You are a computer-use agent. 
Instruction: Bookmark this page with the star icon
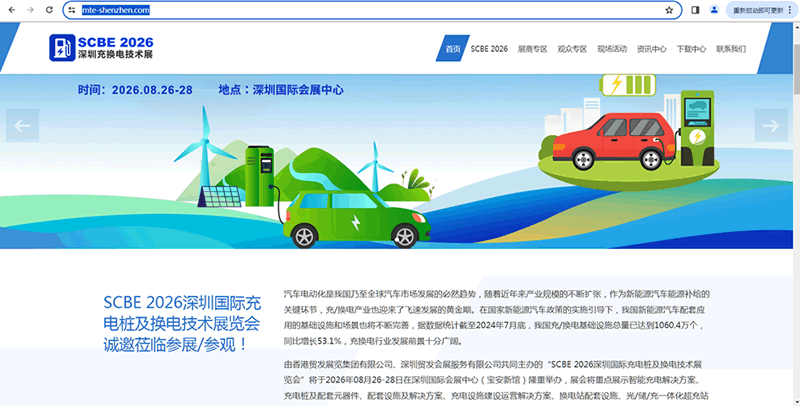669,10
